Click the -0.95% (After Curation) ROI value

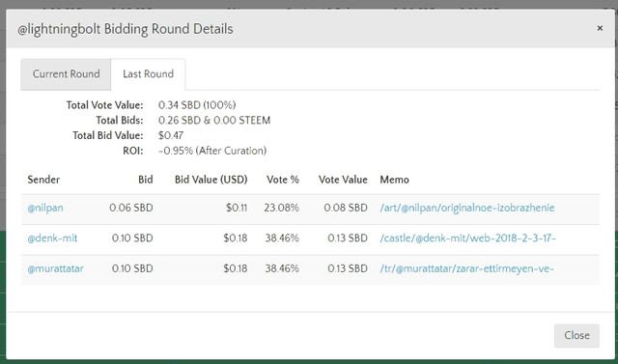pyautogui.click(x=212, y=151)
